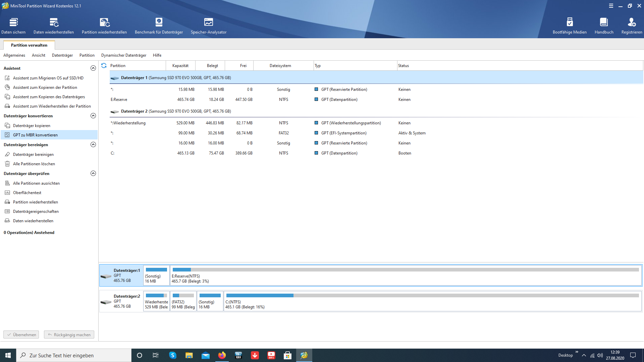Viewport: 644px width, 362px height.
Task: Click the Windows search box
Action: (x=74, y=355)
